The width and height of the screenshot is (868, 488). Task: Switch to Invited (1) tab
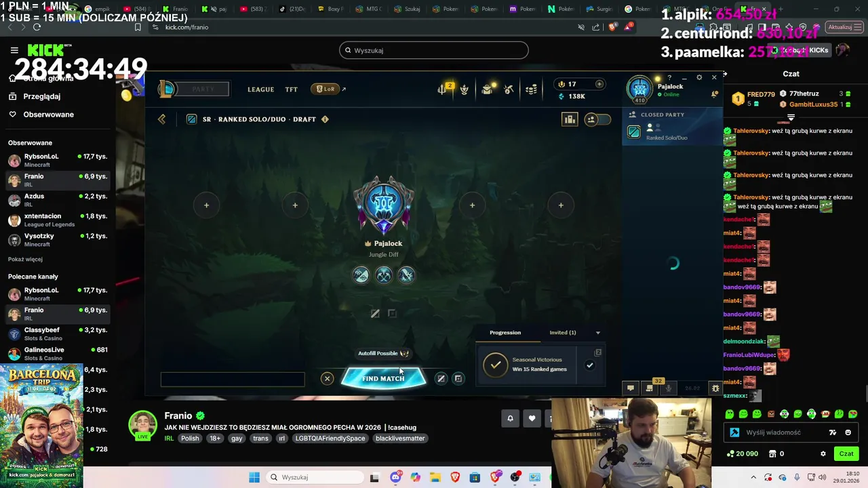pyautogui.click(x=563, y=333)
